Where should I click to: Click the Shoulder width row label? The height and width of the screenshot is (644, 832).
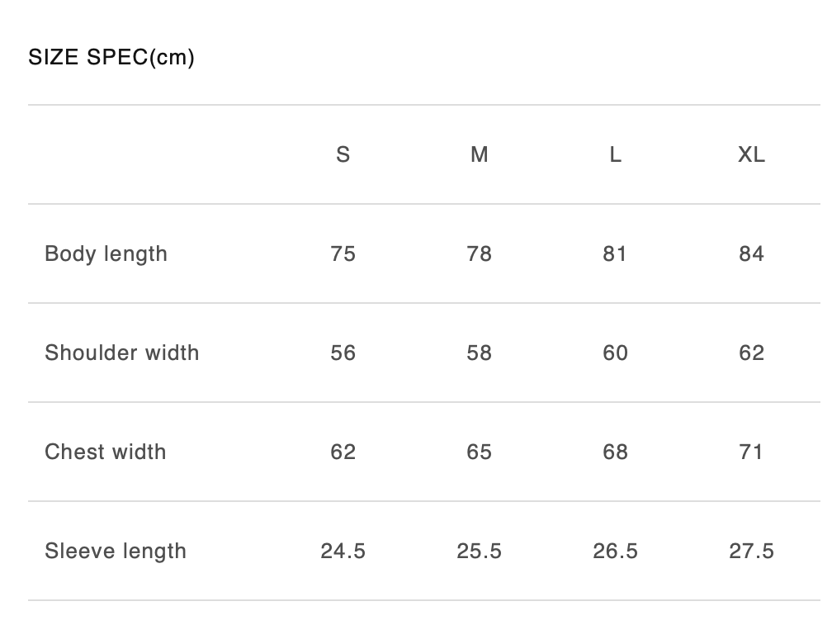click(122, 353)
